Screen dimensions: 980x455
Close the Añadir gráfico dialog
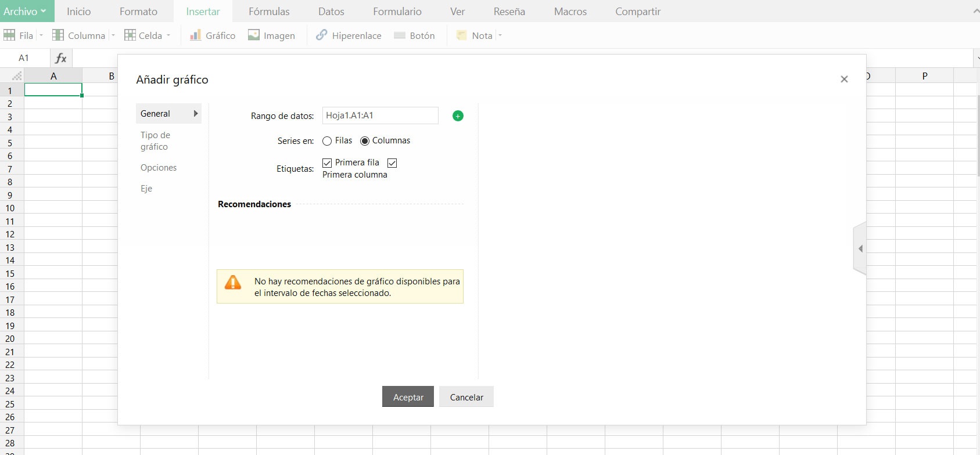click(844, 79)
